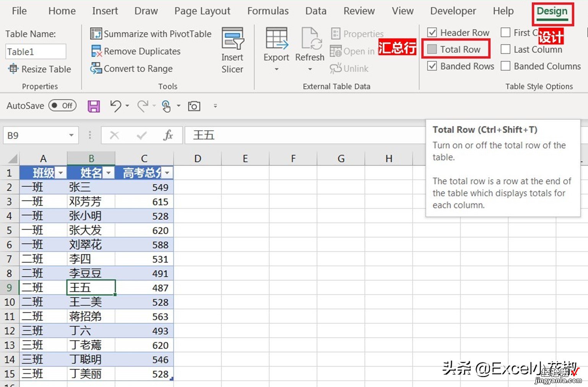Enable the Total Row checkbox
The image size is (588, 387).
click(x=432, y=49)
